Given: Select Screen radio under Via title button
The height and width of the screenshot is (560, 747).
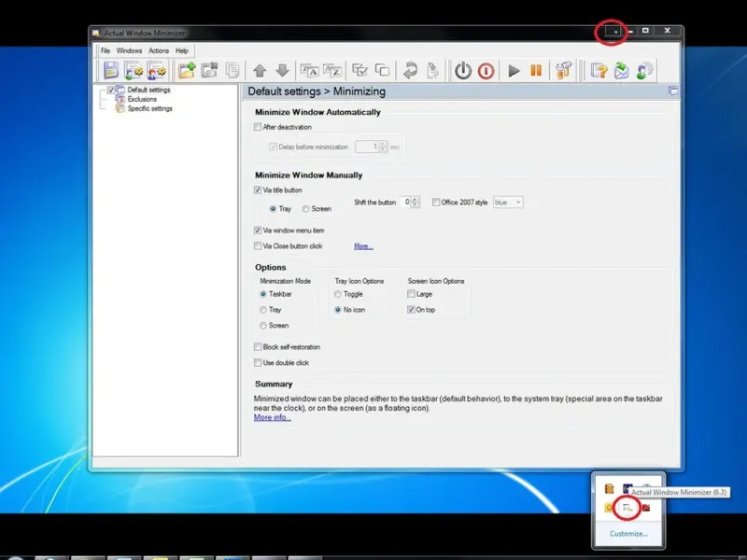Looking at the screenshot, I should pos(305,208).
